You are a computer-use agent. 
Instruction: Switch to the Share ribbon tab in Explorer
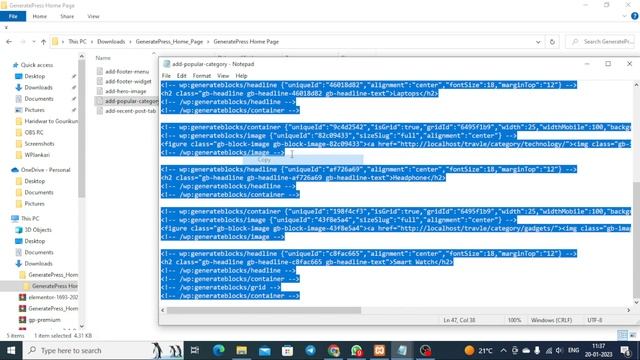click(x=67, y=16)
